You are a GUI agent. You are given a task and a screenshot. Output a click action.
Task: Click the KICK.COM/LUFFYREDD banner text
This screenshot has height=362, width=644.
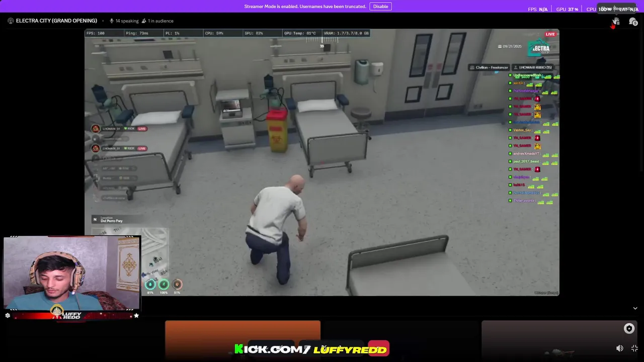tap(311, 349)
